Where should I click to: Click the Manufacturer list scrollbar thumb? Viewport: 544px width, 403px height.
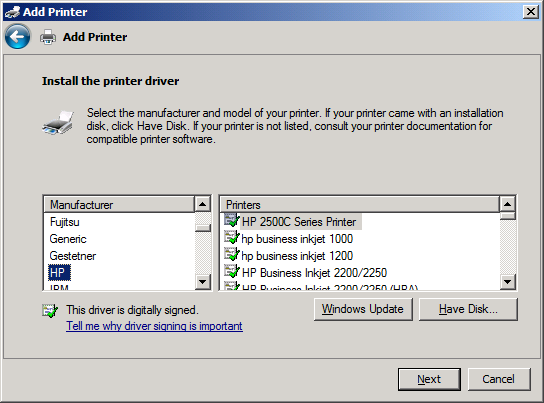point(203,228)
